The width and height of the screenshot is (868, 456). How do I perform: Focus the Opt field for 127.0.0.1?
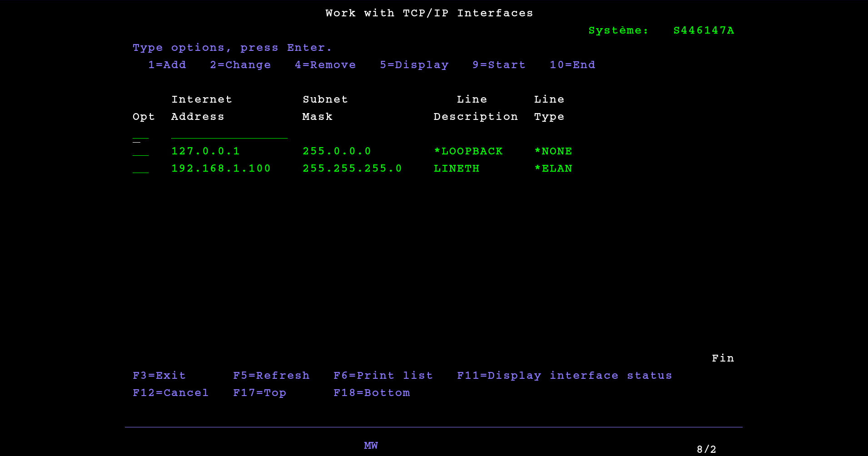pyautogui.click(x=140, y=151)
